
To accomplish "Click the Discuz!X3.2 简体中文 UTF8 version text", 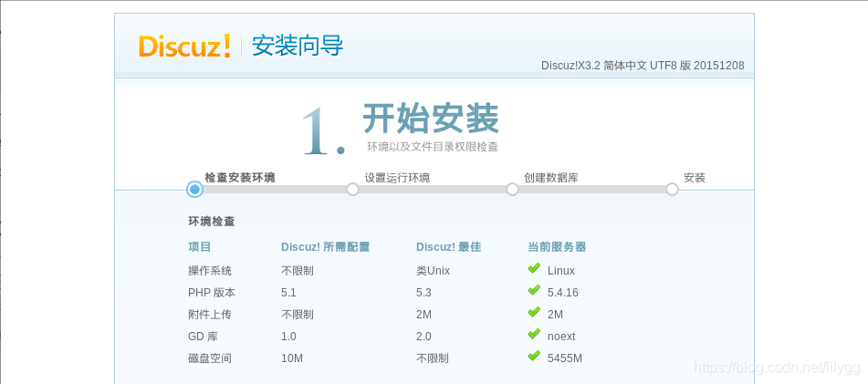I will [643, 66].
